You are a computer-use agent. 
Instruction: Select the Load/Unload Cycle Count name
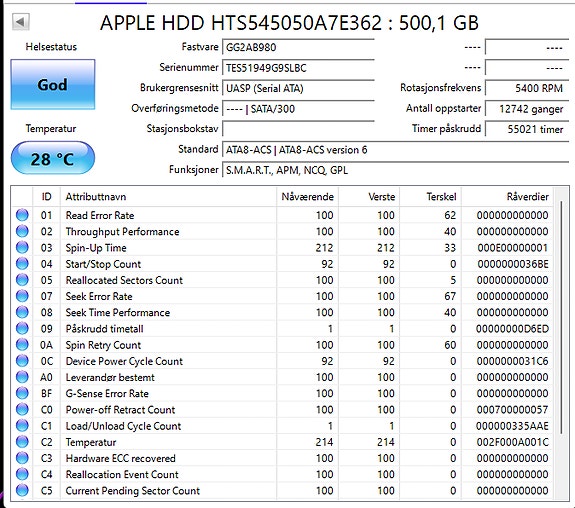point(123,426)
